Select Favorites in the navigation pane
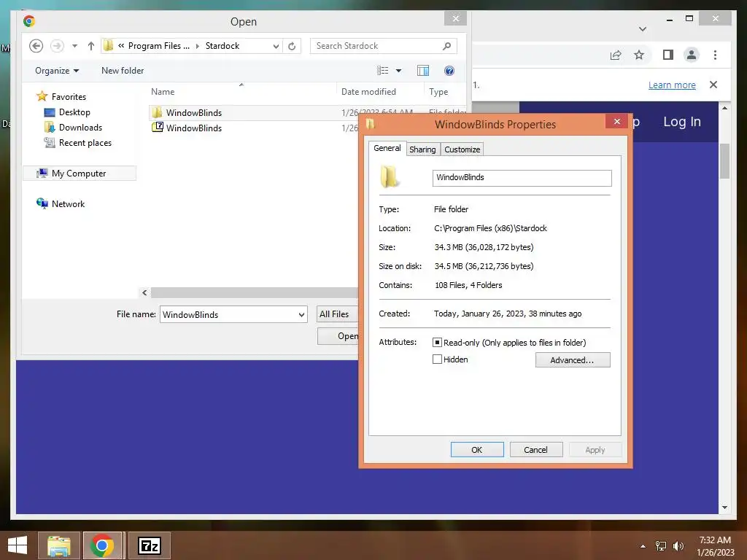The width and height of the screenshot is (747, 560). click(61, 97)
